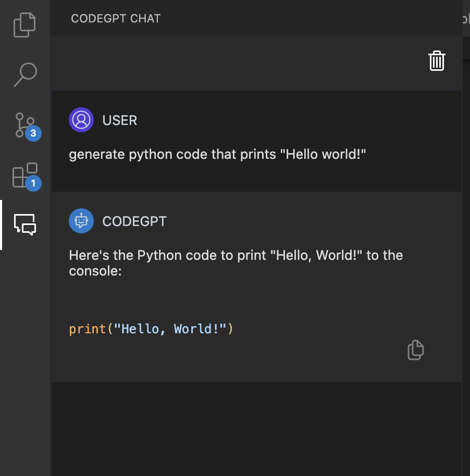Click the user's Hello world prompt message
Image resolution: width=470 pixels, height=476 pixels.
[217, 154]
